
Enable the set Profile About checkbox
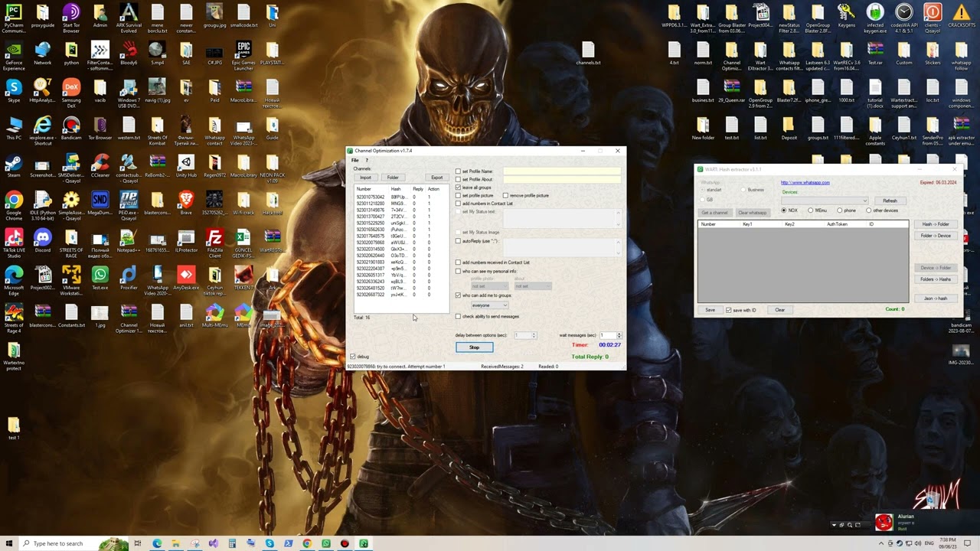click(x=458, y=180)
